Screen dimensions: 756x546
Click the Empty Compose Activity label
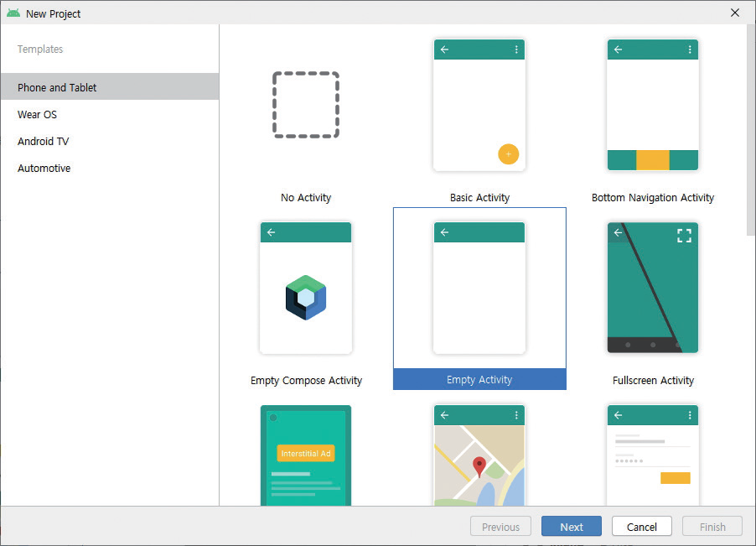tap(306, 381)
